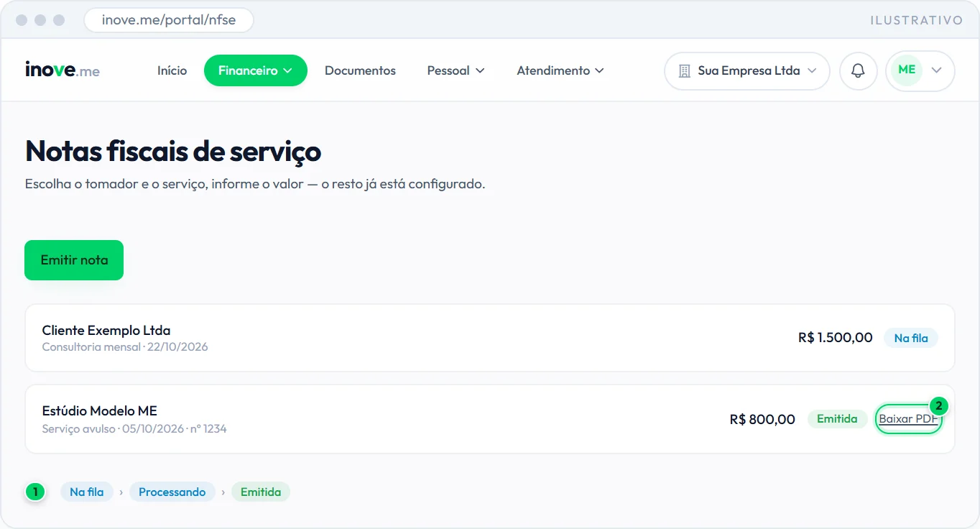This screenshot has height=529, width=980.
Task: Click the ME user avatar
Action: (x=907, y=70)
